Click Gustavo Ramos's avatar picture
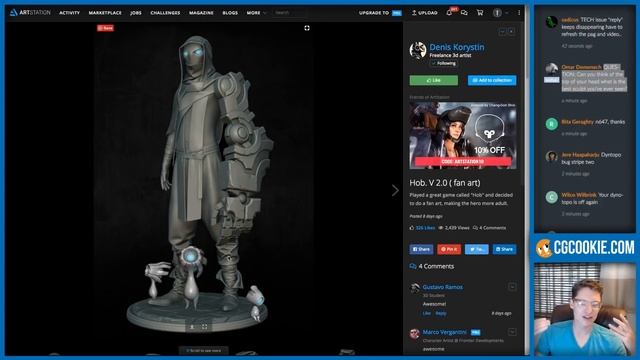 pos(415,289)
